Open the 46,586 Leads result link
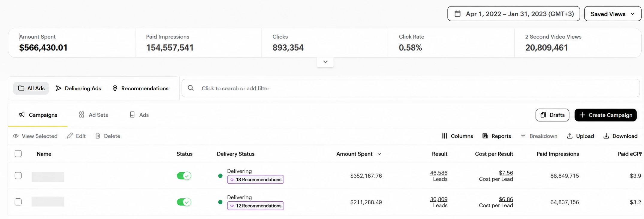The width and height of the screenshot is (644, 219). click(439, 173)
